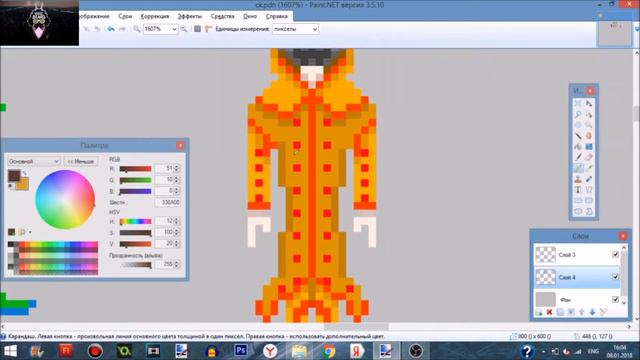Select the Move Selection tool
Screen dimensions: 640x360
coord(589,114)
